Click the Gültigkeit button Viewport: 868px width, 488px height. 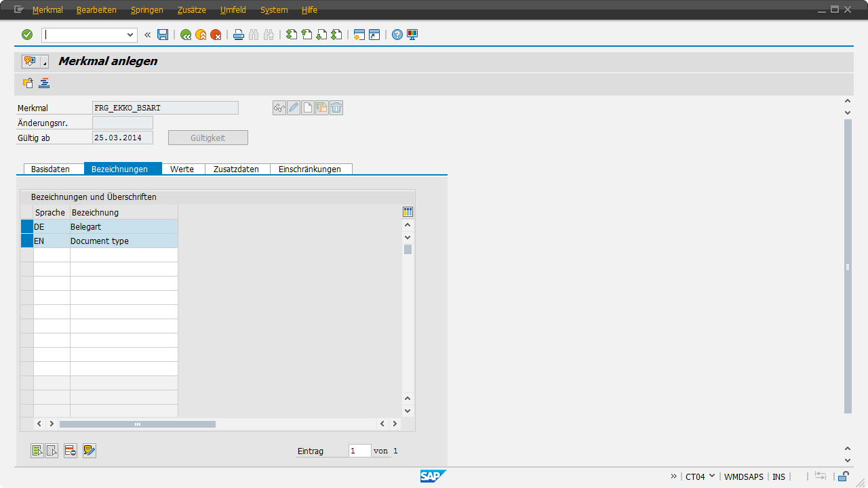[x=208, y=138]
